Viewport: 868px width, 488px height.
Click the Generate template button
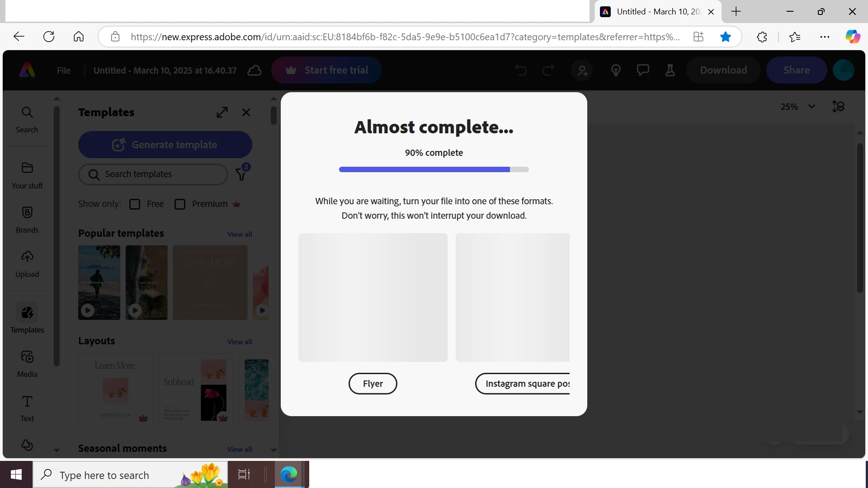click(x=165, y=145)
